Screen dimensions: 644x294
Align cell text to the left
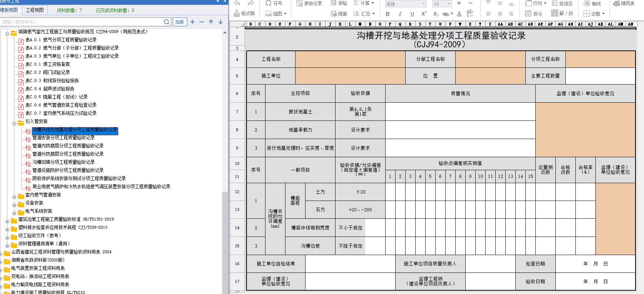(489, 14)
